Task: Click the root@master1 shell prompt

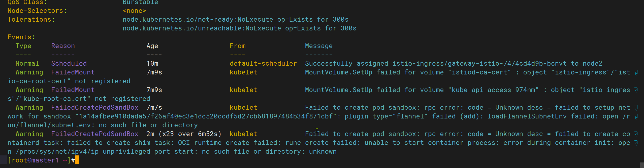Action: (x=41, y=160)
